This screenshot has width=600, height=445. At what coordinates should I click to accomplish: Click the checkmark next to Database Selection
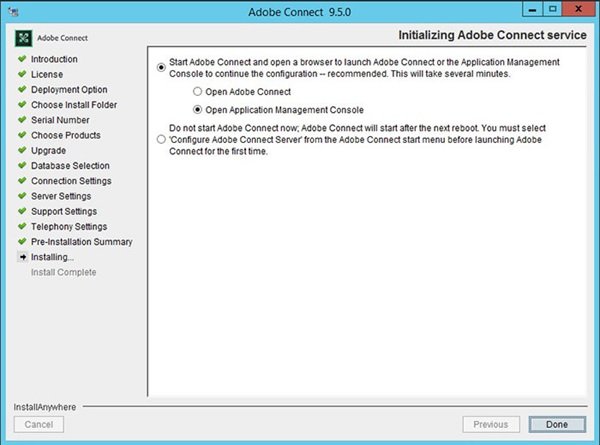(x=21, y=166)
